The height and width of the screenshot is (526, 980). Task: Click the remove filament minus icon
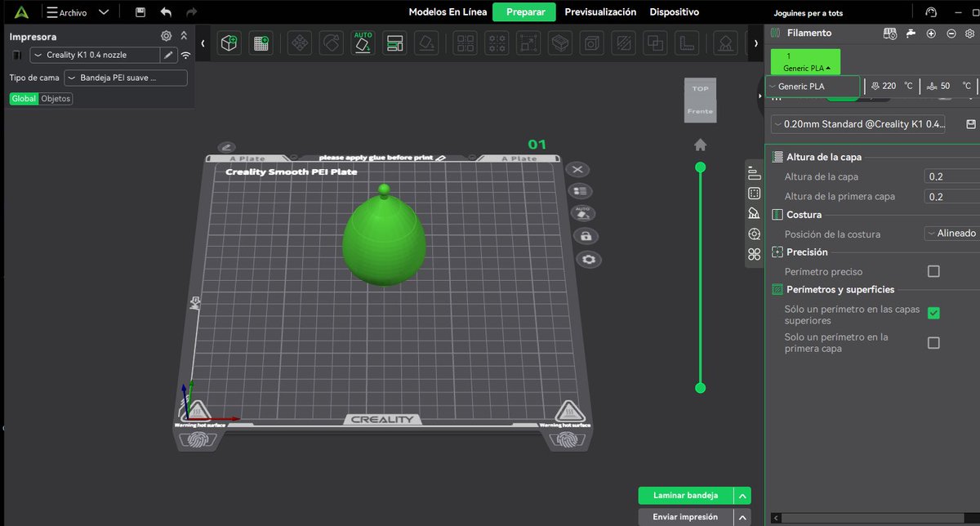(951, 33)
